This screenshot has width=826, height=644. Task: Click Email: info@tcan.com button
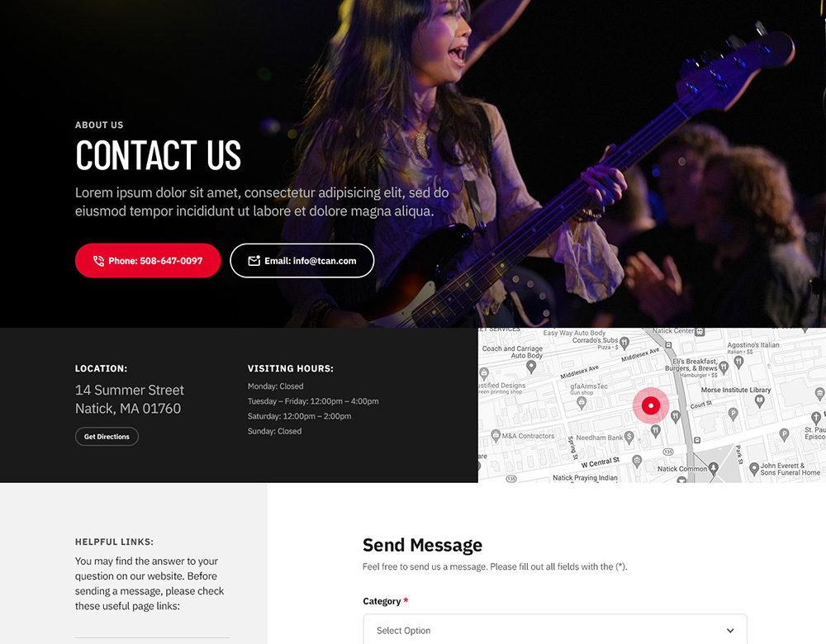tap(301, 261)
